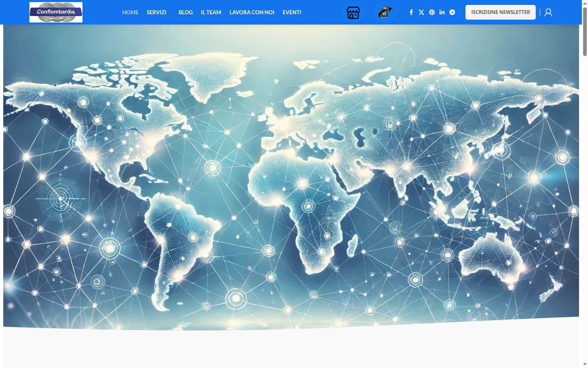The image size is (588, 368).
Task: Click the scrollbar up arrow
Action: [585, 3]
